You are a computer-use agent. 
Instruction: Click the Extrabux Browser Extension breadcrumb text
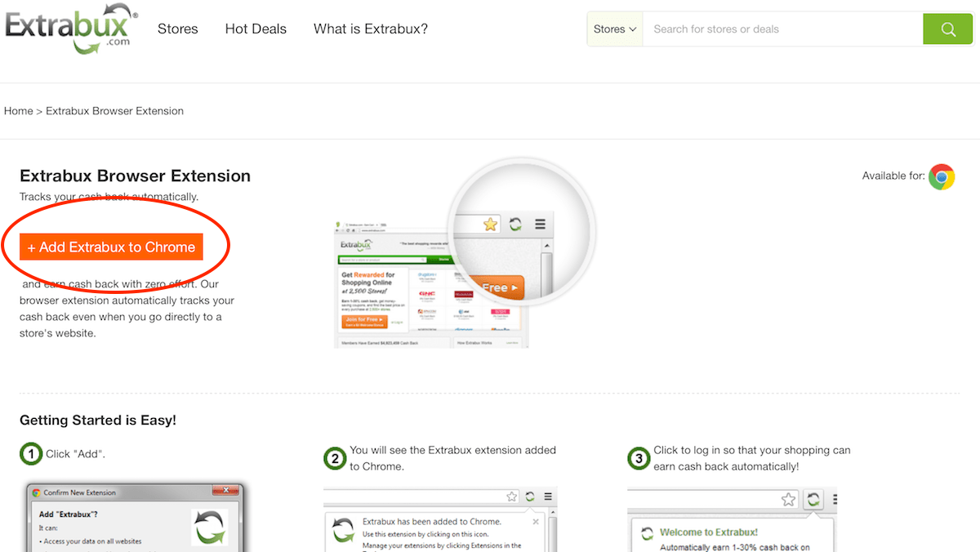(114, 111)
